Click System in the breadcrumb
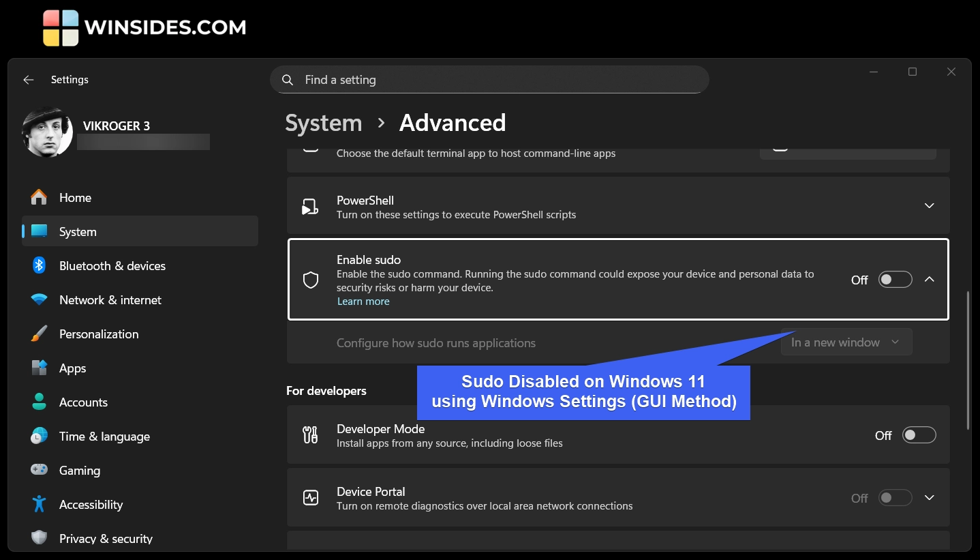 click(324, 123)
